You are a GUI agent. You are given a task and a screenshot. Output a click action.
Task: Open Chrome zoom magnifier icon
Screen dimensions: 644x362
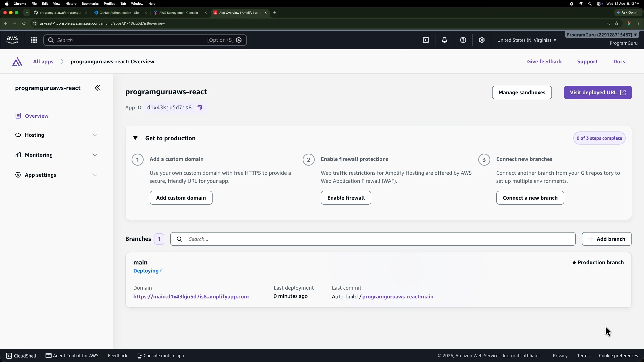click(608, 23)
